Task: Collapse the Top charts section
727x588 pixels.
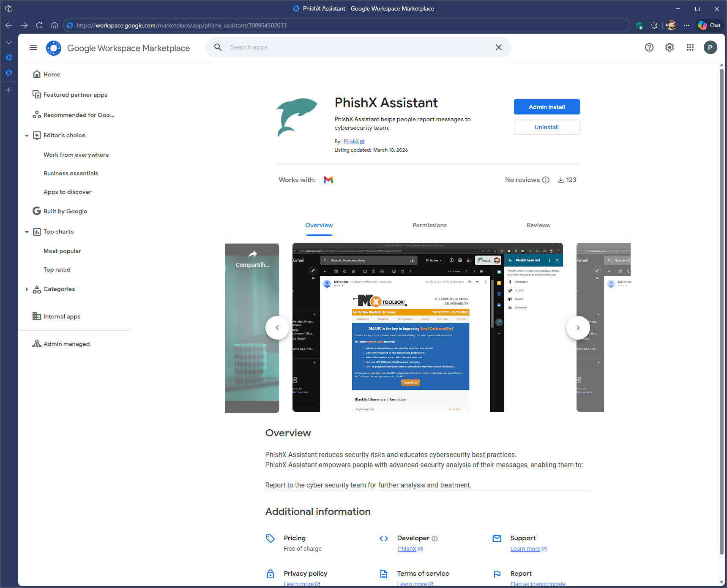Action: click(27, 231)
